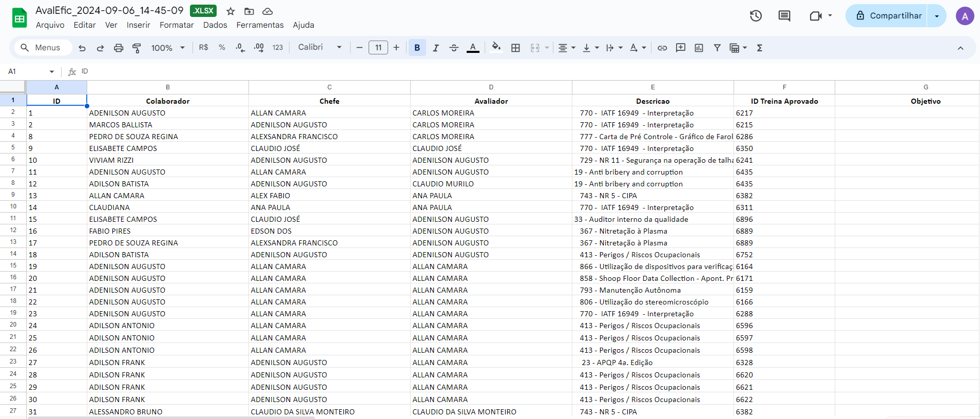
Task: Open the comments panel icon
Action: [784, 16]
